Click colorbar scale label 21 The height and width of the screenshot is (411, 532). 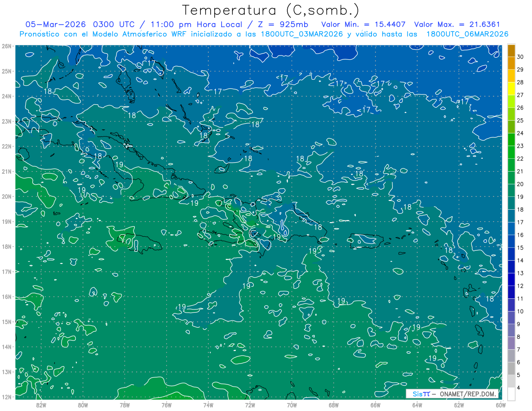(x=520, y=172)
